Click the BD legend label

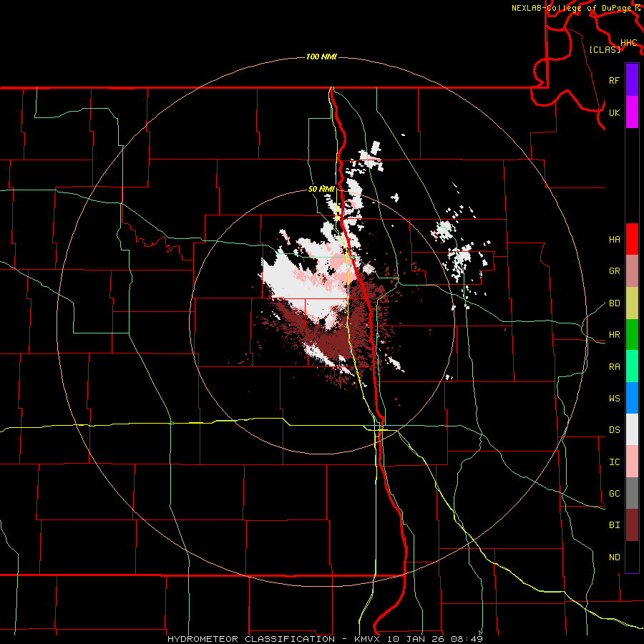(x=614, y=303)
